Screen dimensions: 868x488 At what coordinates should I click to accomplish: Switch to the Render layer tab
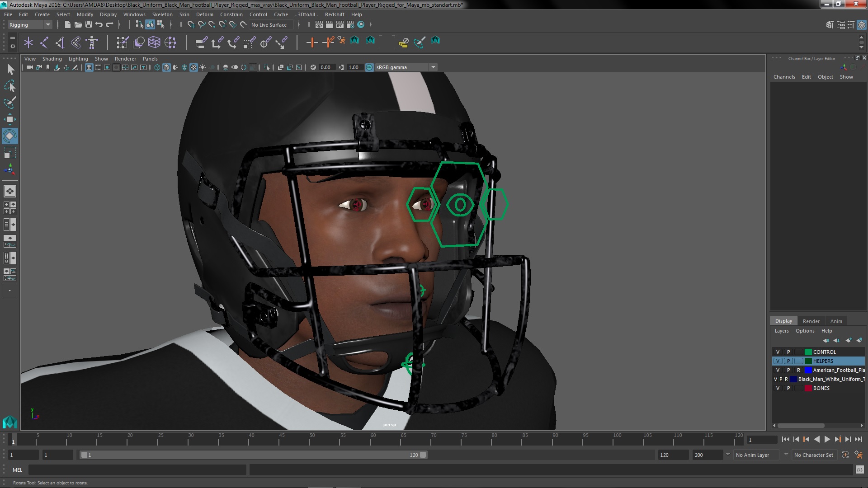click(811, 321)
